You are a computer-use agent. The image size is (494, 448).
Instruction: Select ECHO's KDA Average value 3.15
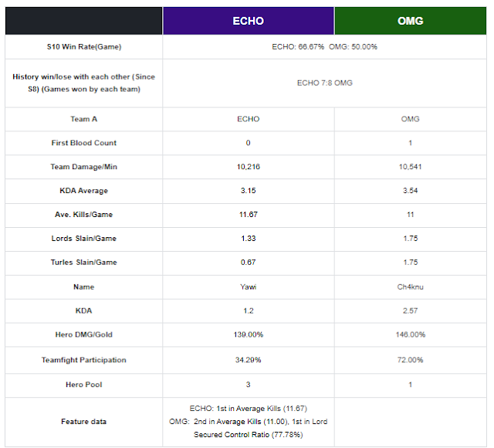pyautogui.click(x=249, y=191)
